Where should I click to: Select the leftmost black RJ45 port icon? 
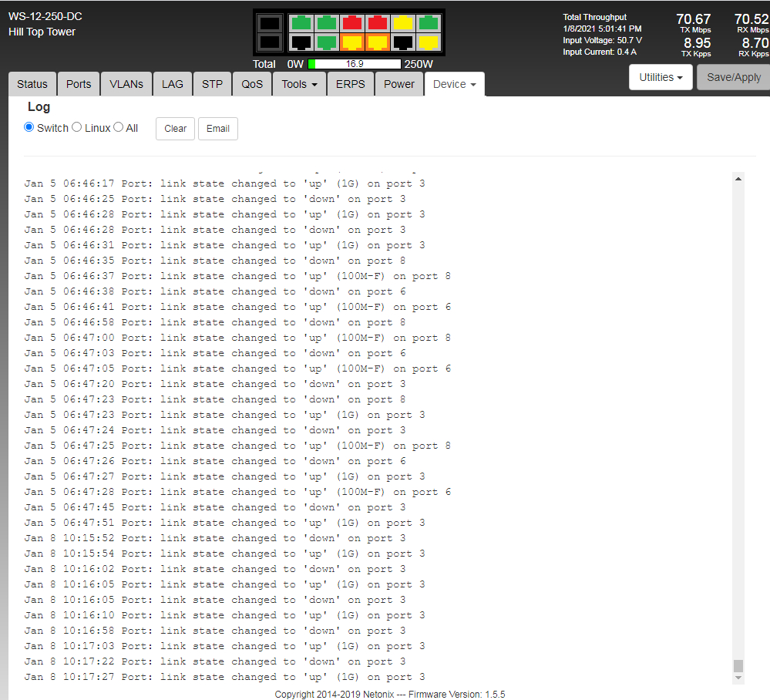(301, 42)
